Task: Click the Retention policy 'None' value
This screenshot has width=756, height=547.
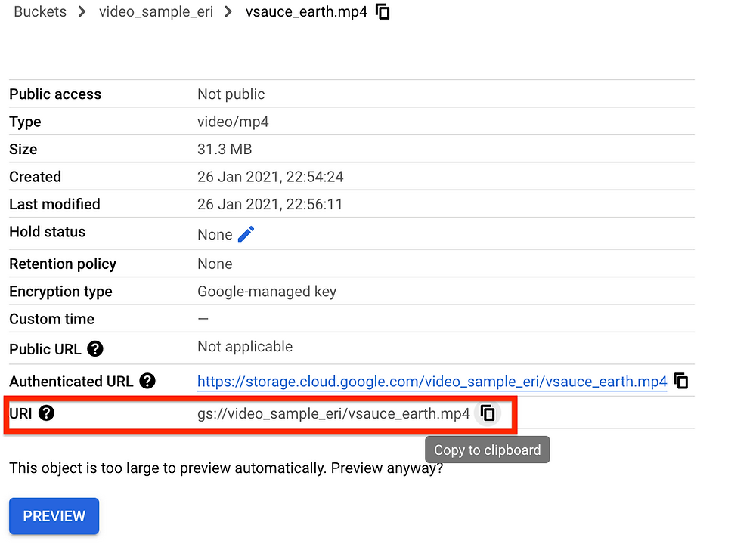Action: pyautogui.click(x=215, y=264)
